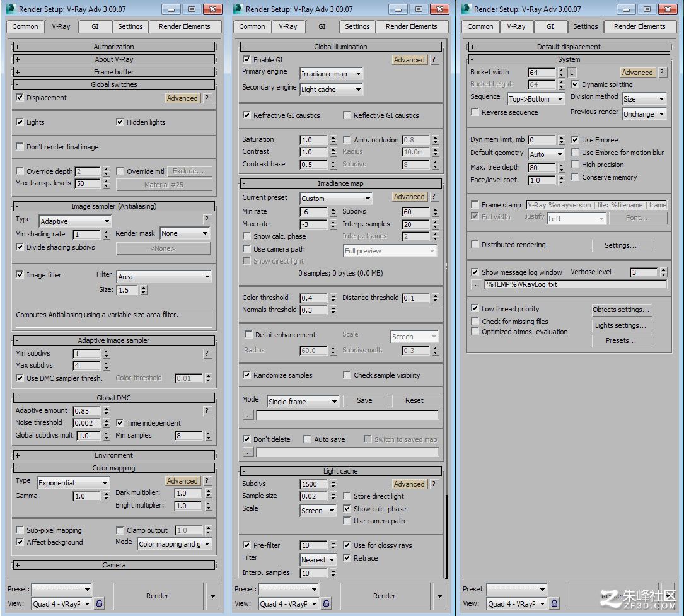The width and height of the screenshot is (684, 616).
Task: Click the Light cache help question mark
Action: coord(434,484)
